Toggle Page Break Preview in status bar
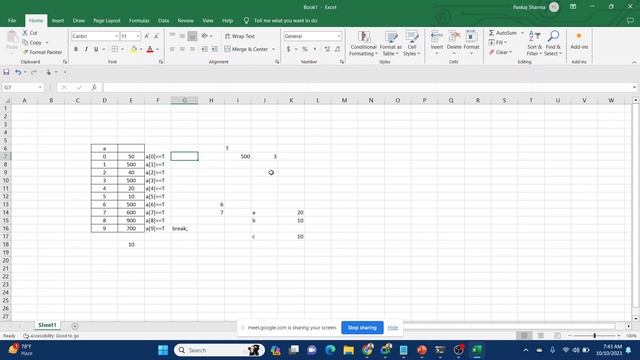The width and height of the screenshot is (640, 360). pyautogui.click(x=557, y=336)
